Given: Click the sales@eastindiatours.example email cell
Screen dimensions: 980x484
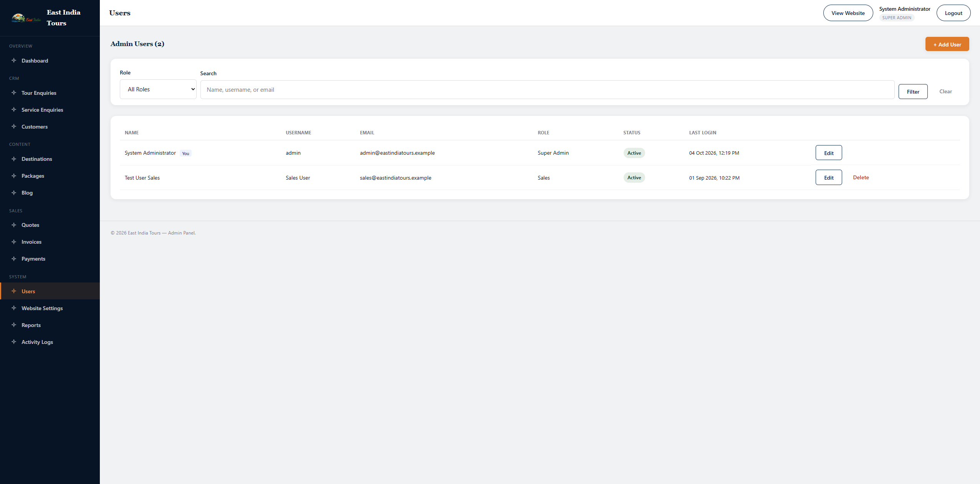Looking at the screenshot, I should point(396,178).
